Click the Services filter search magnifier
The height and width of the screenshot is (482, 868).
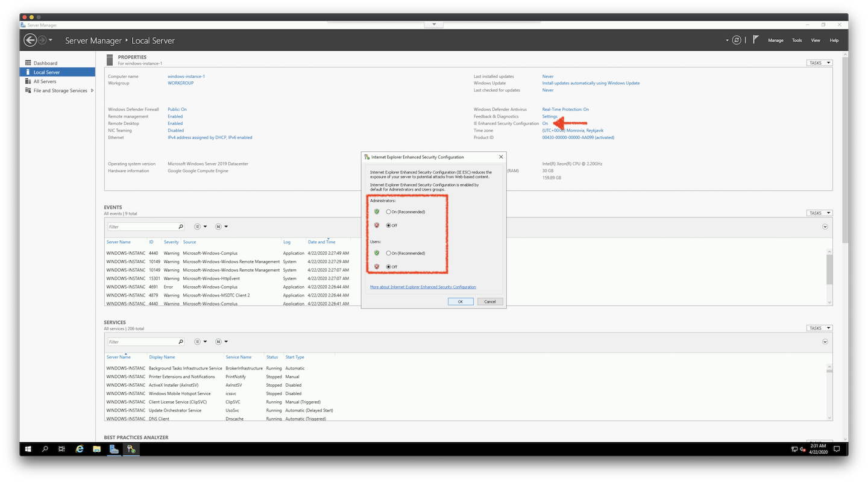tap(180, 342)
